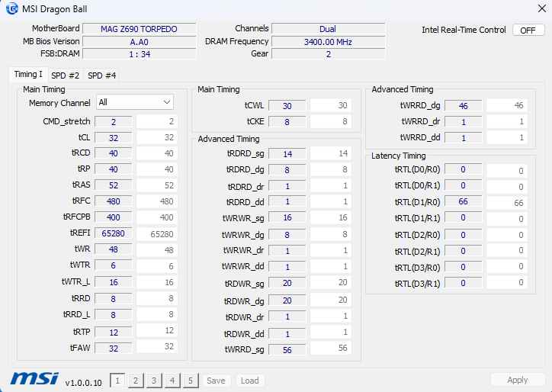Select the Timing I tab
The width and height of the screenshot is (552, 392).
pos(28,75)
